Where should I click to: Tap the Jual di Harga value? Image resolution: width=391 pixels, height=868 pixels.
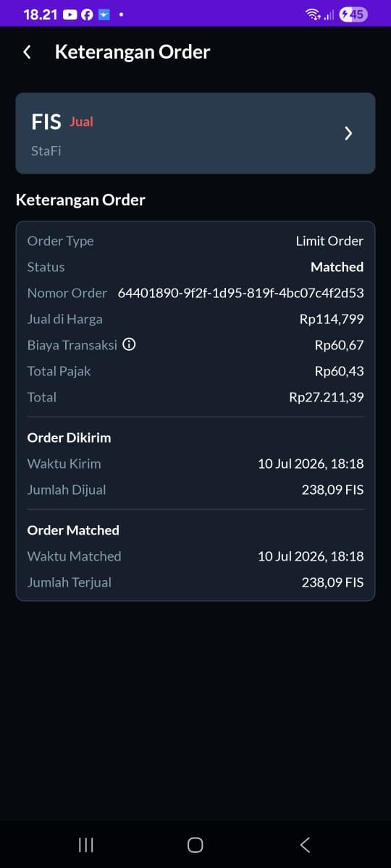pos(332,319)
